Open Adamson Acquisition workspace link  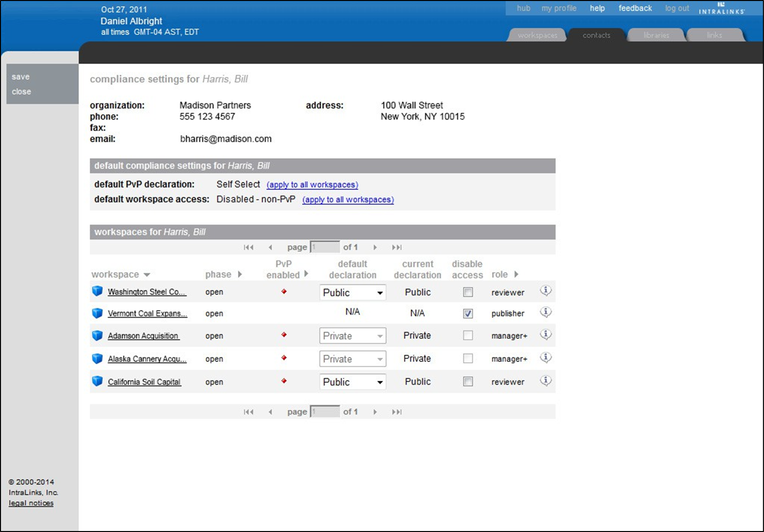(143, 336)
